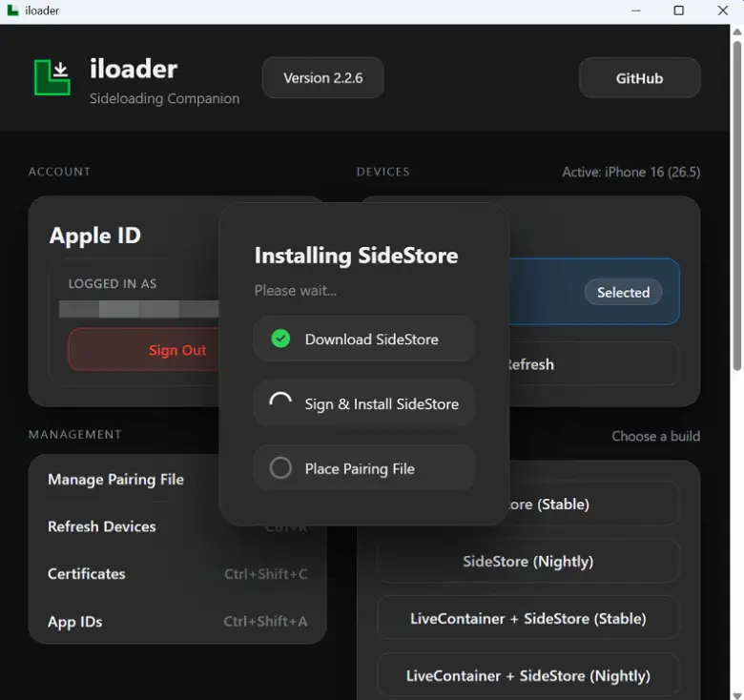Viewport: 744px width, 700px height.
Task: Click the Version 2.2.6 button
Action: coord(322,78)
